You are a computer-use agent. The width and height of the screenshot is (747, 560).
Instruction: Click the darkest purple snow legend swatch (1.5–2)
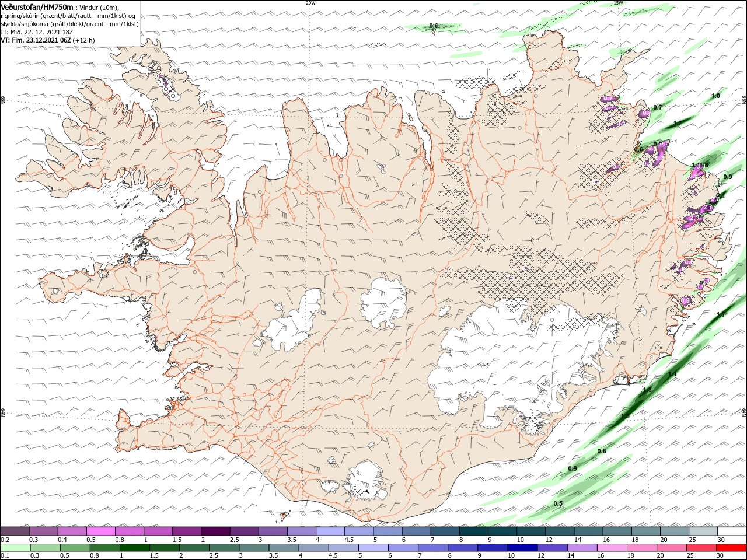[215, 531]
